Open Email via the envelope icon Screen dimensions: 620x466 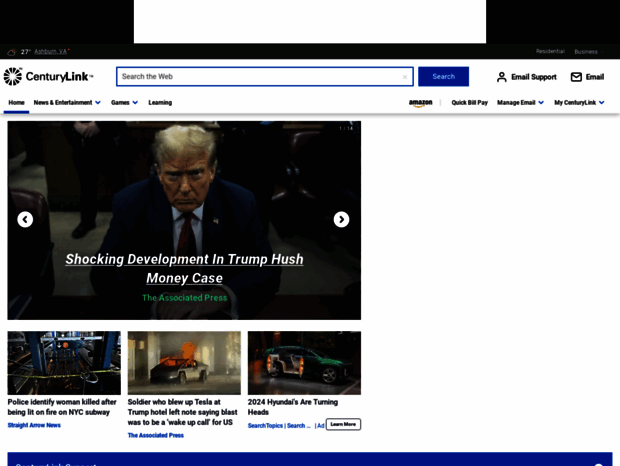coord(576,77)
